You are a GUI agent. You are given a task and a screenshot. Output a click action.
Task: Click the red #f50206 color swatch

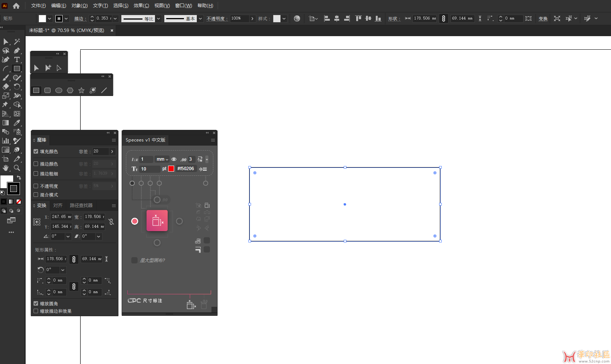click(x=171, y=169)
